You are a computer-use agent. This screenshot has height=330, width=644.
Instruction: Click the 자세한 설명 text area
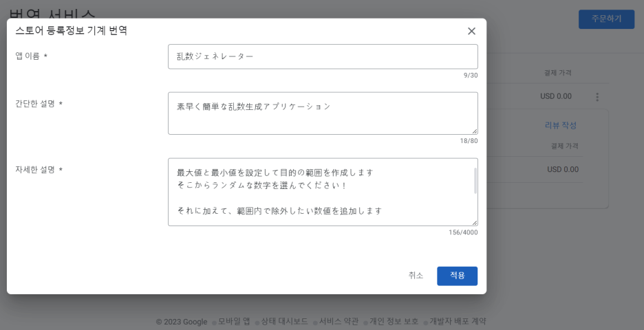pos(323,192)
